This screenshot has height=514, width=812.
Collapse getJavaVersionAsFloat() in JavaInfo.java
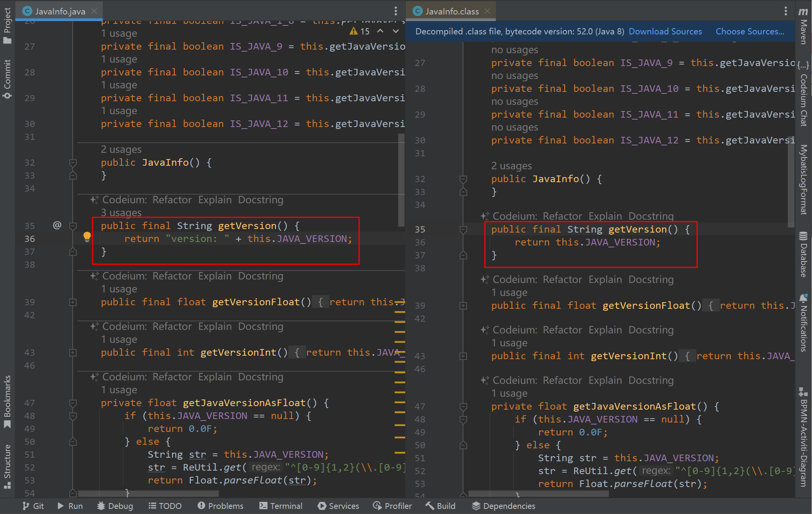point(73,403)
